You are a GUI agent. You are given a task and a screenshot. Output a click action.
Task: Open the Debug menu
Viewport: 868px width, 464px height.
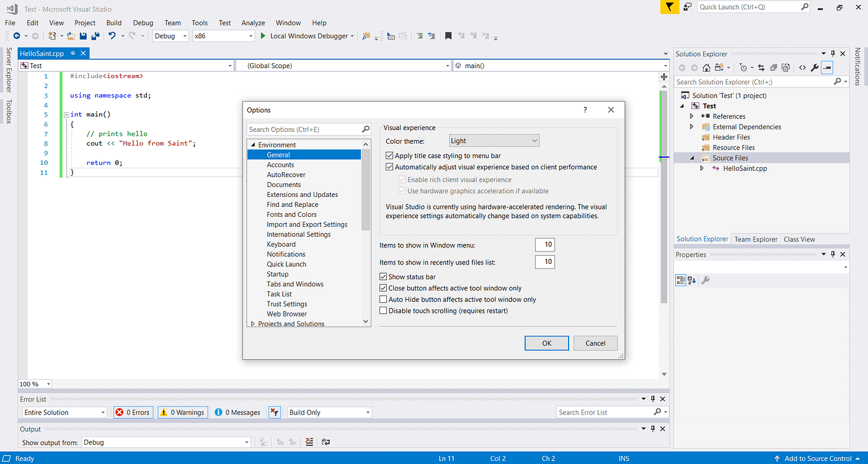(x=143, y=23)
